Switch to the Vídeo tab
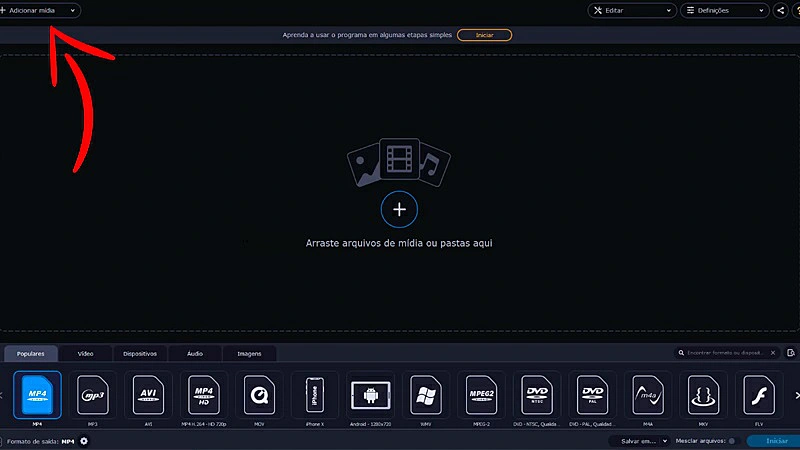The height and width of the screenshot is (450, 800). [x=86, y=353]
